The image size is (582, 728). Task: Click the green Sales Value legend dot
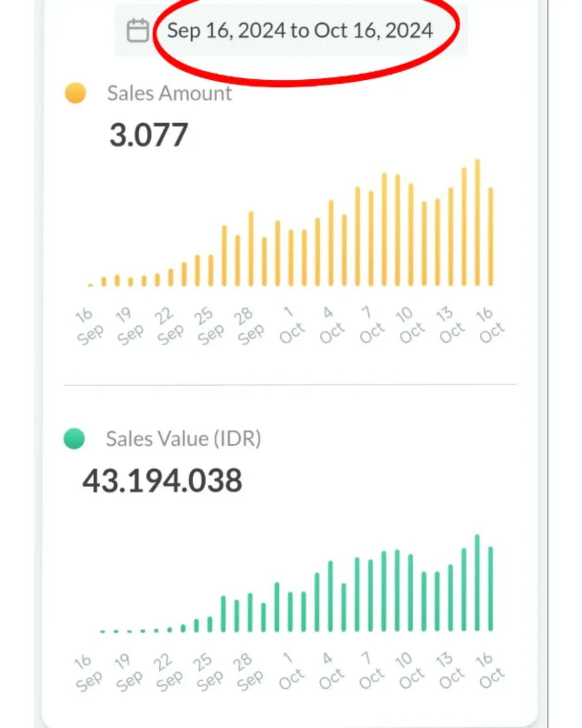(74, 439)
